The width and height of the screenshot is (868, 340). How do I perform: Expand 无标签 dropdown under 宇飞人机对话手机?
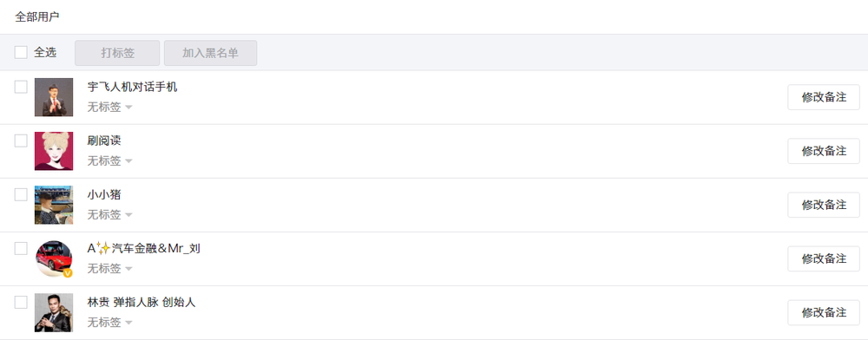[109, 108]
